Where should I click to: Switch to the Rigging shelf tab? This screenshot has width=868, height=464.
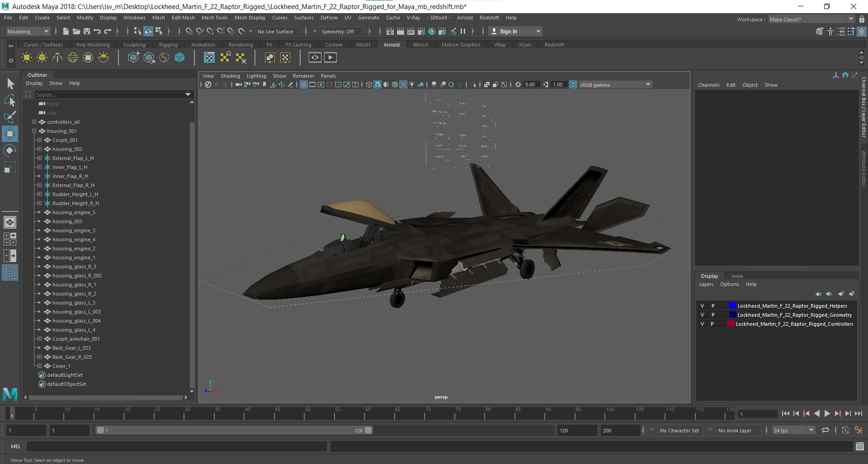(x=168, y=45)
